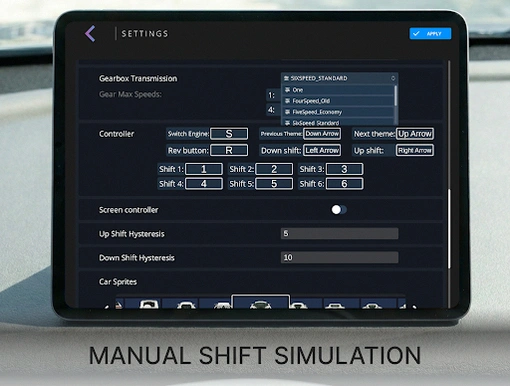Click the Gearbox Transmission label
Image resolution: width=510 pixels, height=386 pixels.
(138, 78)
